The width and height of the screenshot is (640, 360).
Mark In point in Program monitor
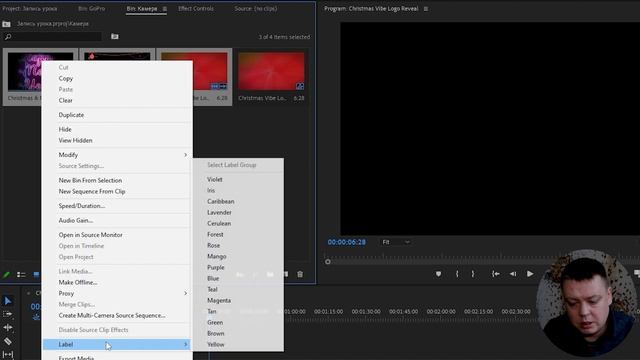pos(457,274)
